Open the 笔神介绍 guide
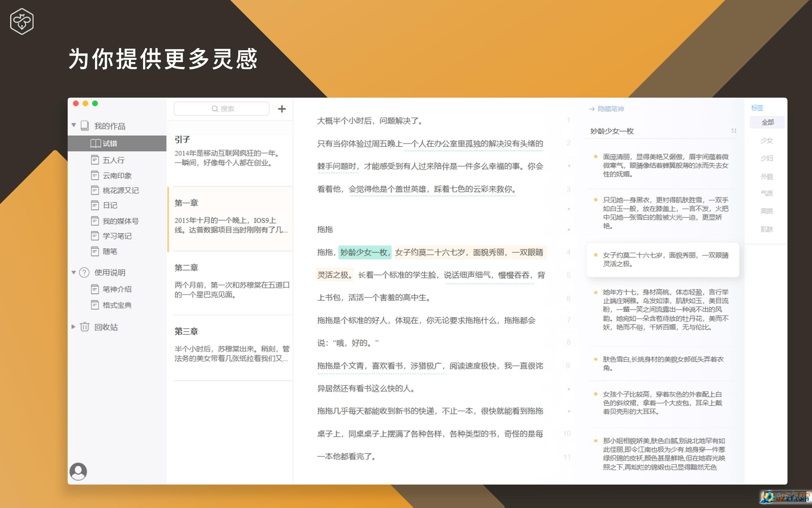The width and height of the screenshot is (812, 508). point(117,289)
